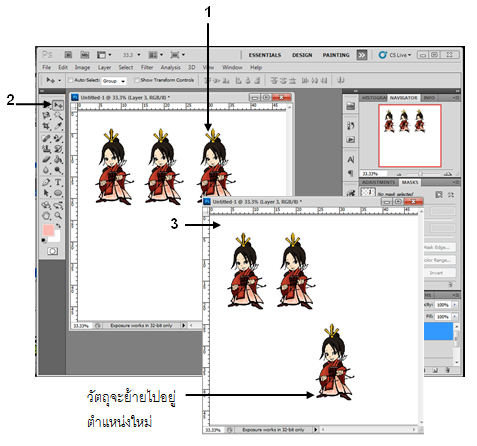Open the Fill 100% slider arrow

(454, 316)
